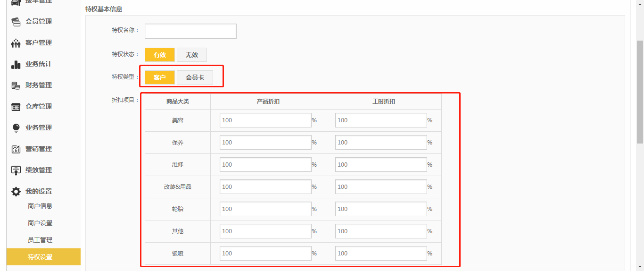The width and height of the screenshot is (644, 271).
Task: Click the 特权名称 text field
Action: point(190,31)
